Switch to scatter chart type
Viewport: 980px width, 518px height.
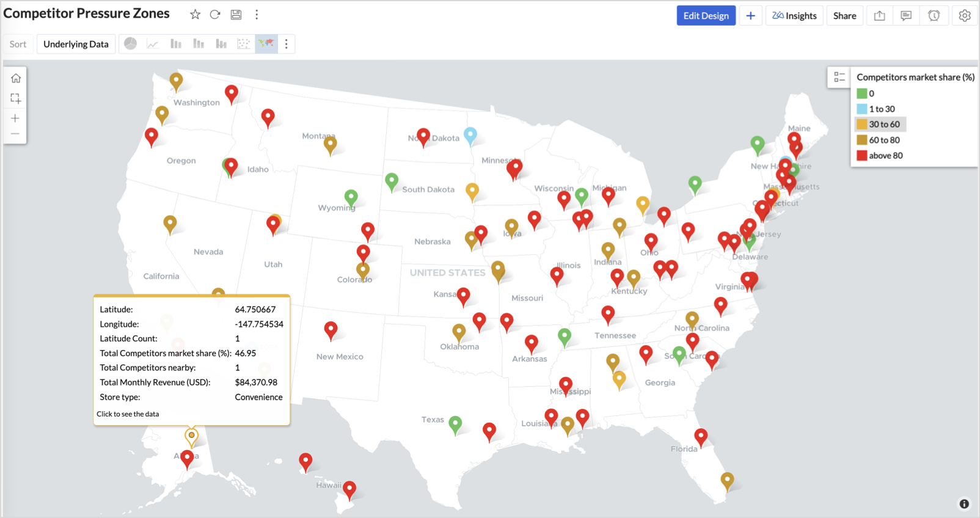(x=244, y=44)
